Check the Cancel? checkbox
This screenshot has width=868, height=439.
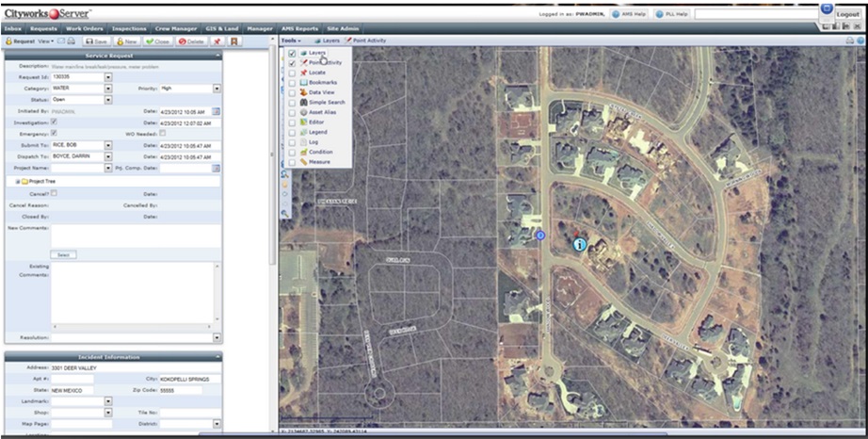(55, 193)
